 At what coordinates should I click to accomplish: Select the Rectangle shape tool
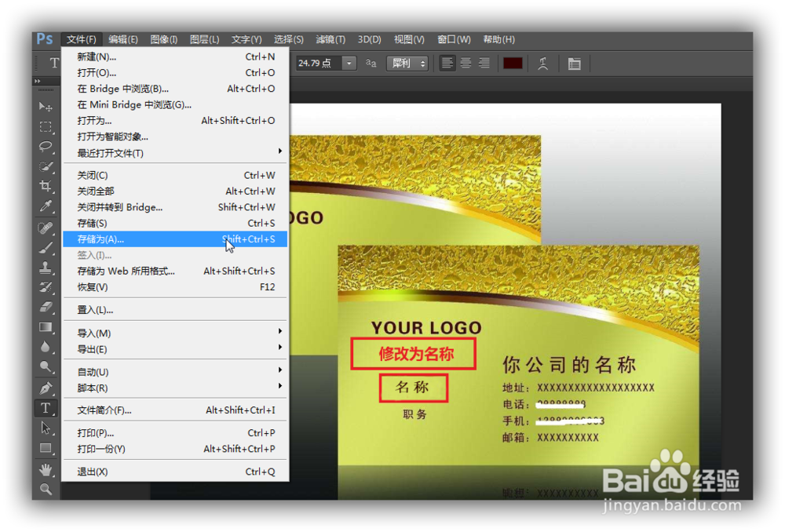click(x=46, y=448)
